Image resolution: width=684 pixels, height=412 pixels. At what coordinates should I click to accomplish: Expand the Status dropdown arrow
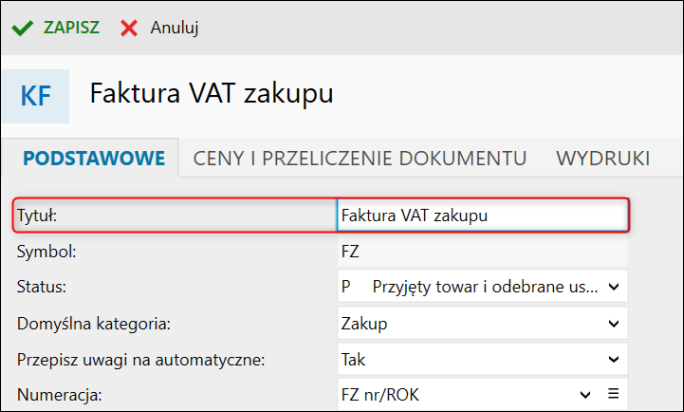pos(614,287)
